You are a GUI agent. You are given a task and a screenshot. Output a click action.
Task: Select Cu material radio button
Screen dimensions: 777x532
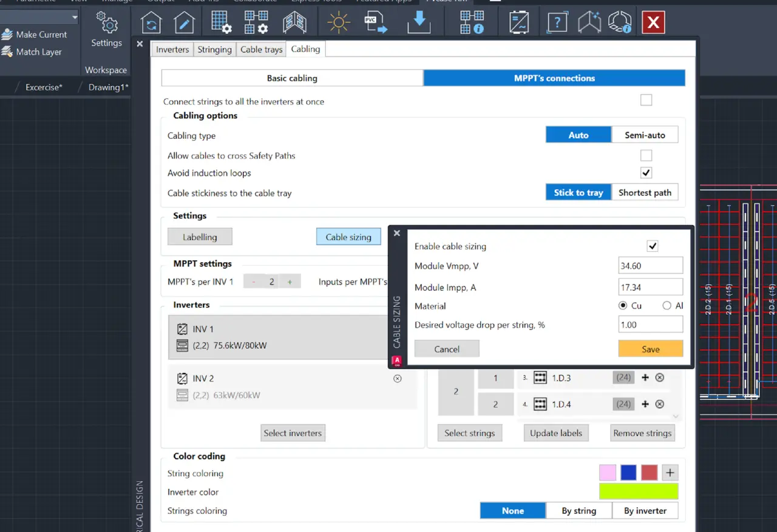click(x=623, y=306)
